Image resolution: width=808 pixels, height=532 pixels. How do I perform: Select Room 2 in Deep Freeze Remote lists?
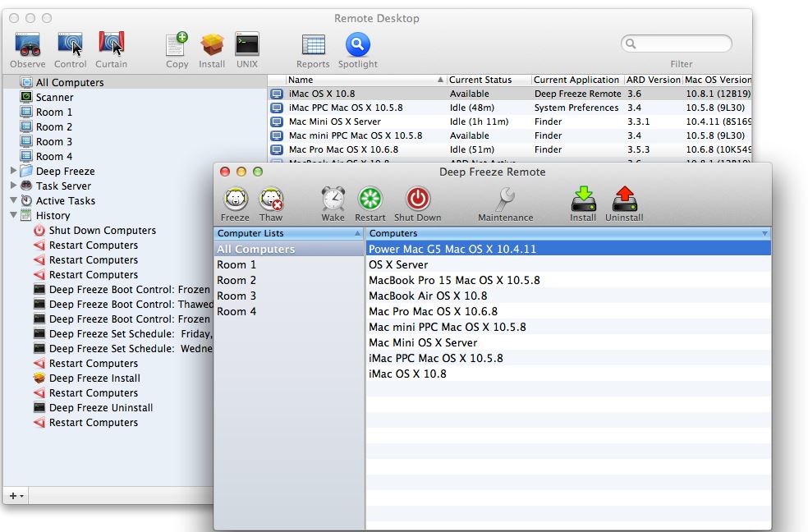[289, 280]
